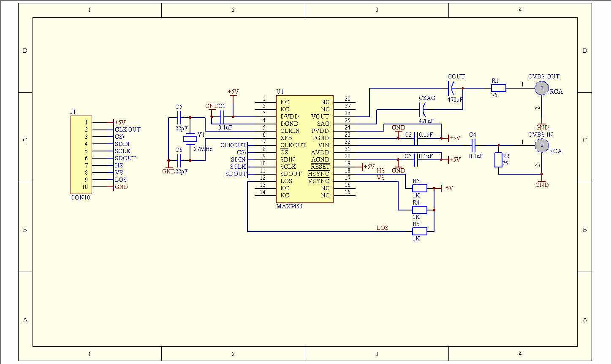Click the "MAX7456" part name text

(289, 206)
